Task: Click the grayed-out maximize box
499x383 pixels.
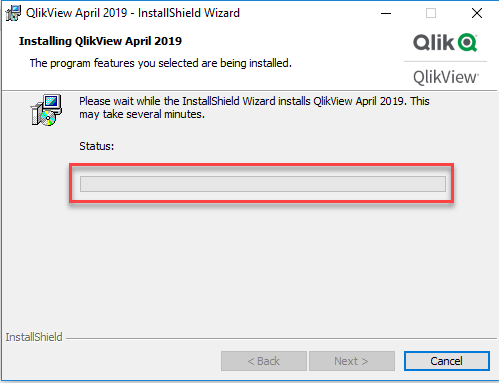Action: 431,13
